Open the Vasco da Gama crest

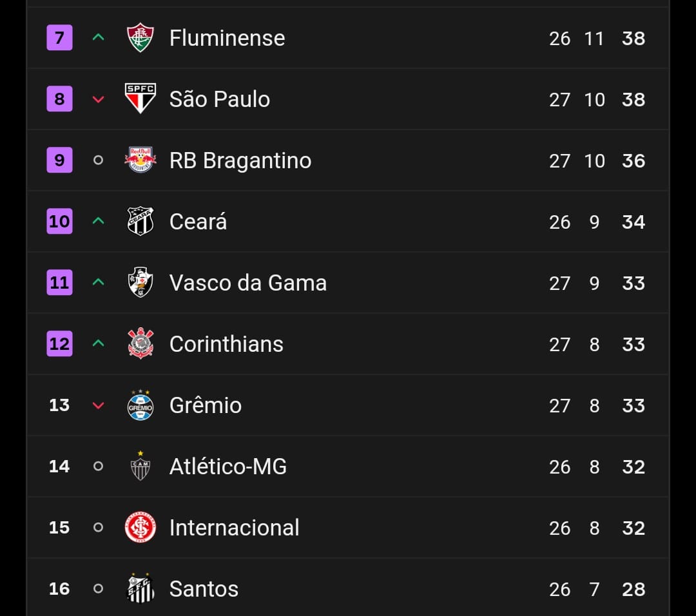[140, 282]
